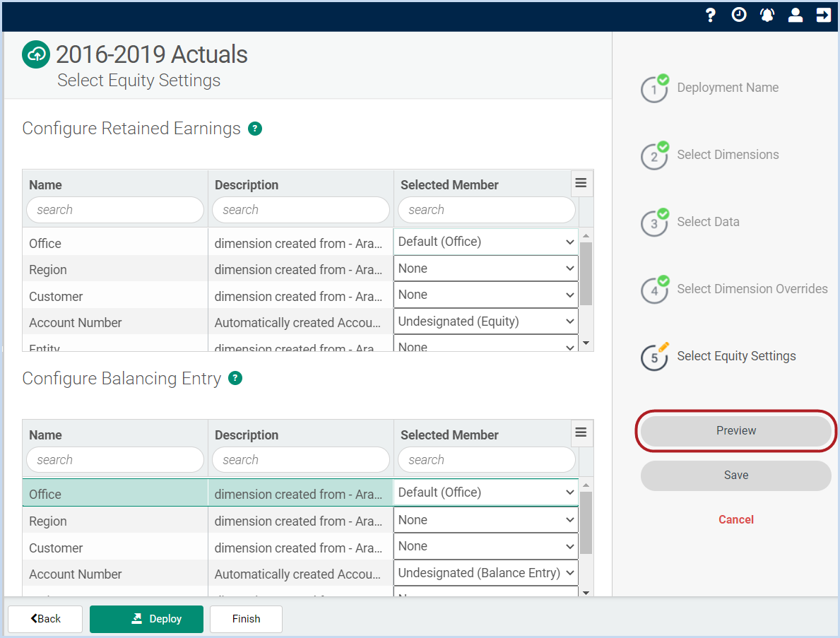Click the logout arrow icon

pos(823,15)
